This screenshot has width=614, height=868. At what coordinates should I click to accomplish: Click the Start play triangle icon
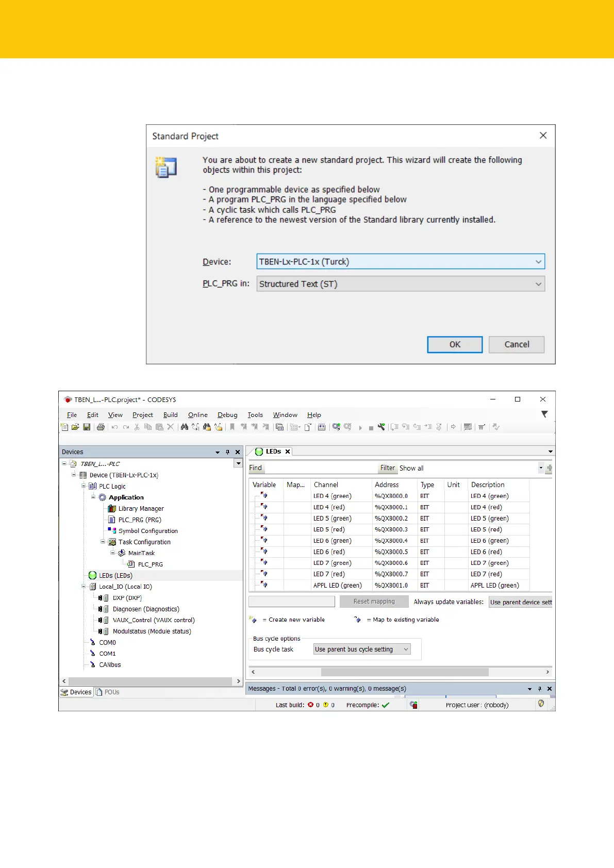360,428
